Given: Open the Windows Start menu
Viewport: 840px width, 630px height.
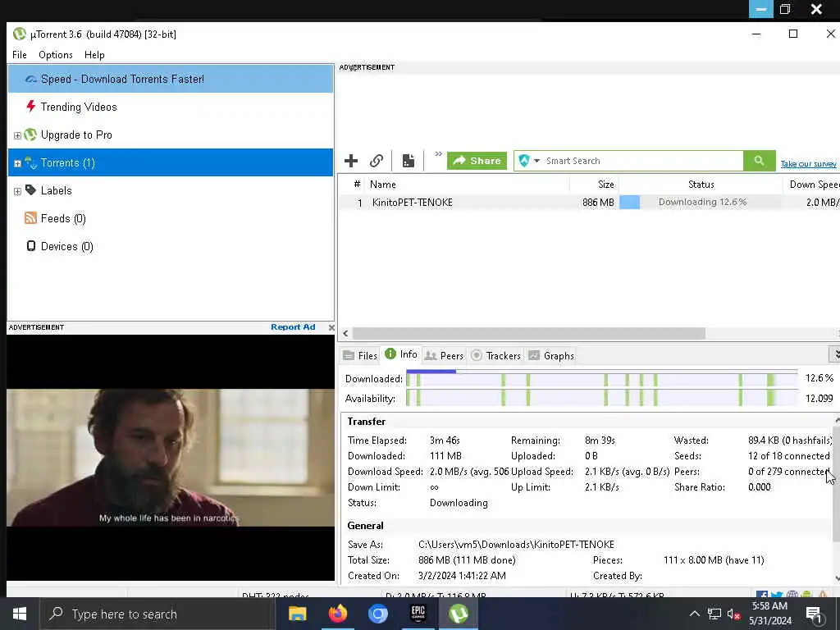Looking at the screenshot, I should tap(20, 614).
